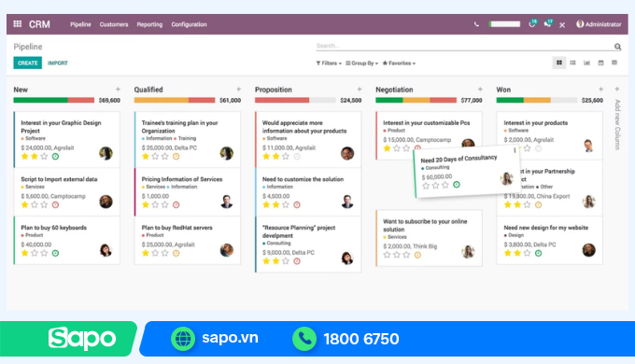This screenshot has height=364, width=635.
Task: Click avatar on Interest in your products card
Action: point(588,146)
